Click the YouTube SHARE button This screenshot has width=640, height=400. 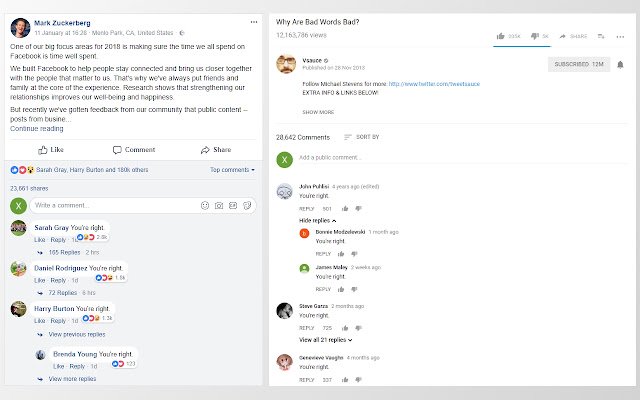click(x=573, y=36)
